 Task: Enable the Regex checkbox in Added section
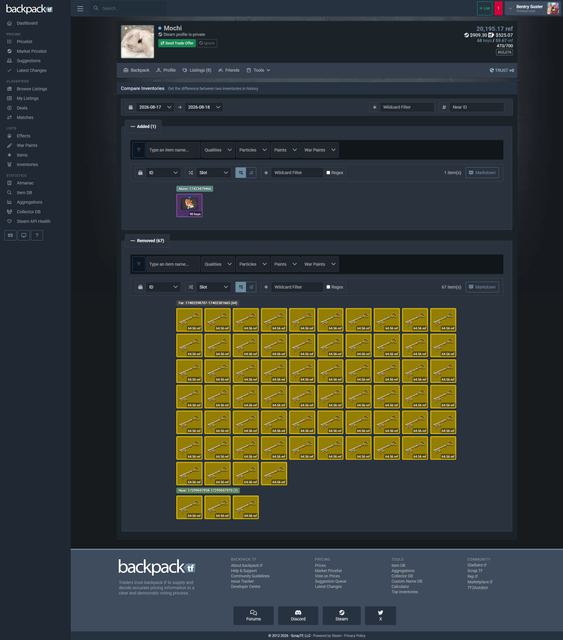coord(328,173)
